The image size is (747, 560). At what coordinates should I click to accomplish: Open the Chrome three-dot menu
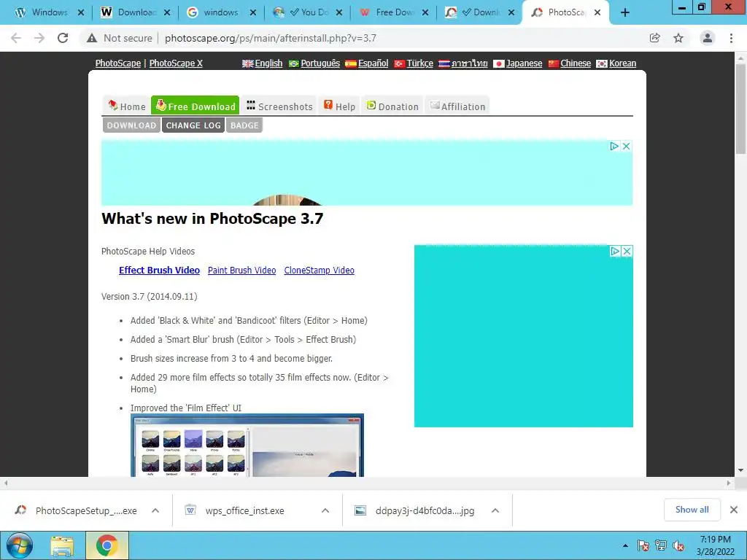(731, 38)
